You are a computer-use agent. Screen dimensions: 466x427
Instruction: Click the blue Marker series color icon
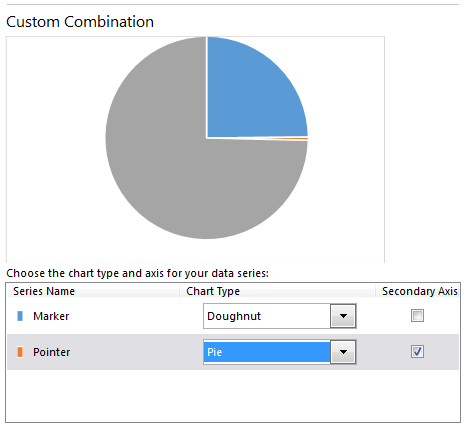coord(20,316)
